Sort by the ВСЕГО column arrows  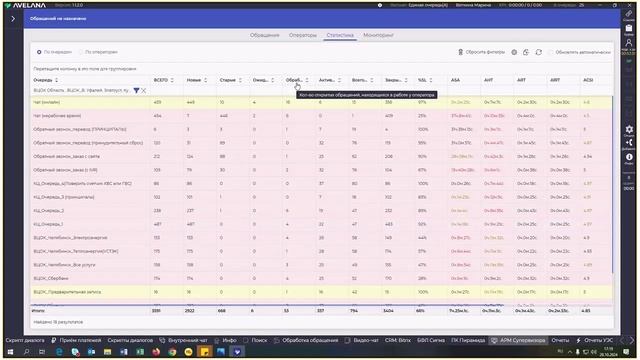(172, 80)
